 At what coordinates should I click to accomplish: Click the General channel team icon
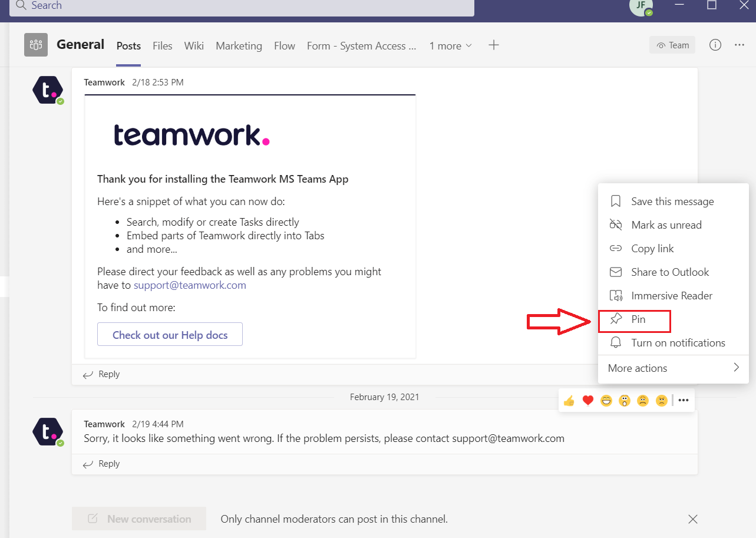coord(36,45)
